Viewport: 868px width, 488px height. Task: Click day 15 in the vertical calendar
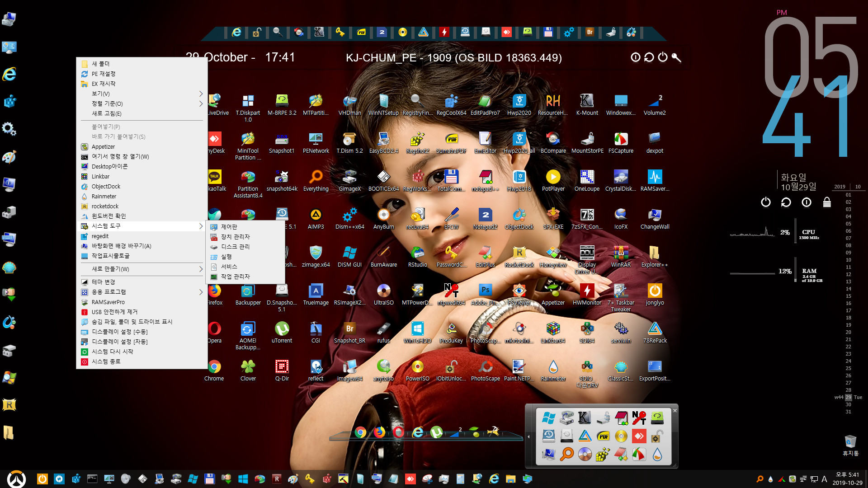click(849, 296)
